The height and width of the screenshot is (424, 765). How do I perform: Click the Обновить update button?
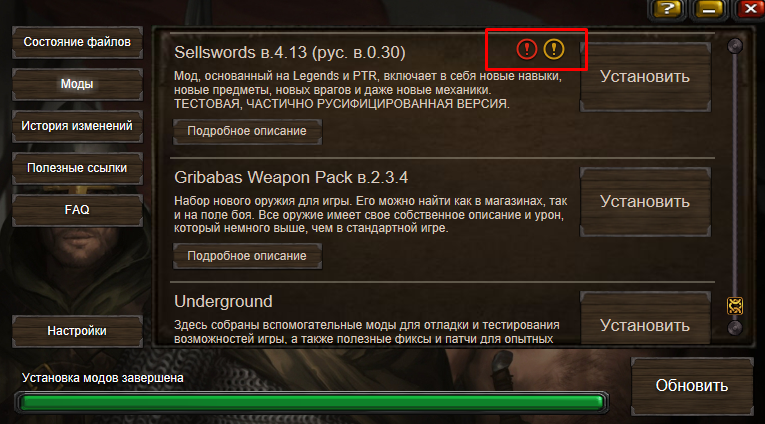(692, 386)
